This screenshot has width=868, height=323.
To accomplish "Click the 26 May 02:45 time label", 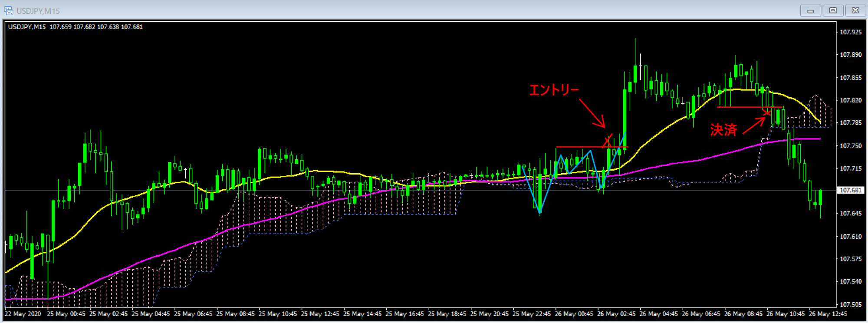I will click(616, 314).
